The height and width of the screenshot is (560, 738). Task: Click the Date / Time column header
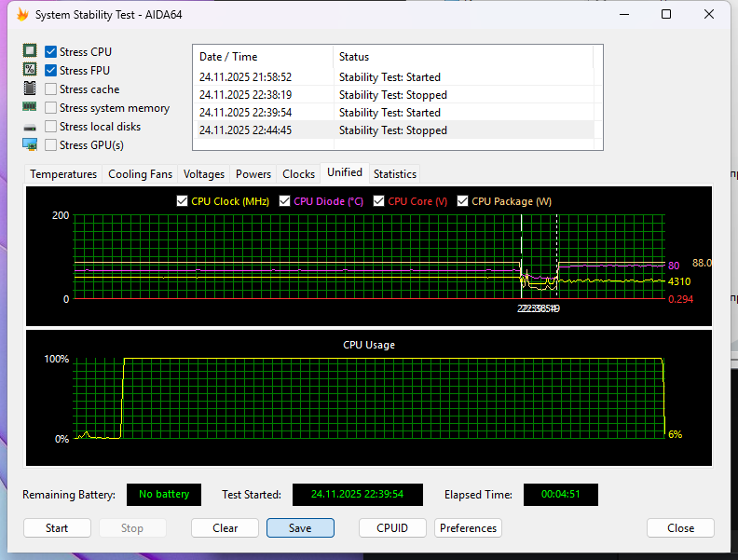point(263,57)
